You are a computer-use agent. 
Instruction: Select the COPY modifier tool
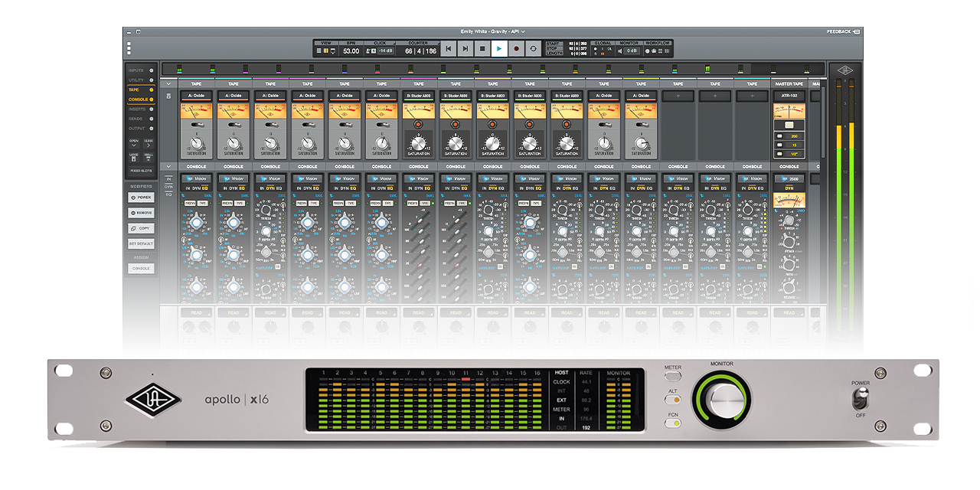(x=140, y=228)
